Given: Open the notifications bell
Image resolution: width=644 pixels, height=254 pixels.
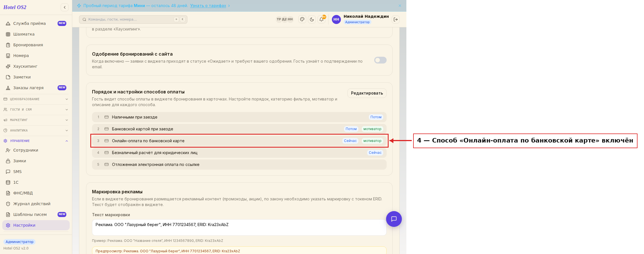Looking at the screenshot, I should point(321,19).
